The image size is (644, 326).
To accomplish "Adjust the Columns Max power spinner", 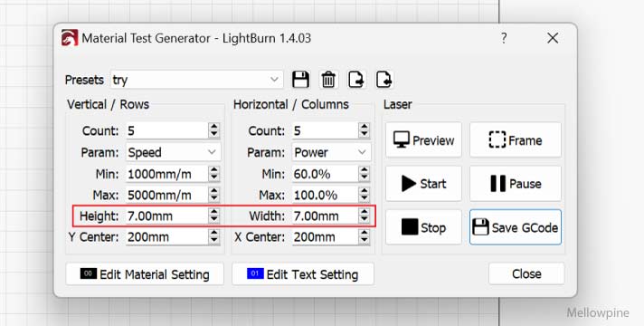I will [365, 195].
